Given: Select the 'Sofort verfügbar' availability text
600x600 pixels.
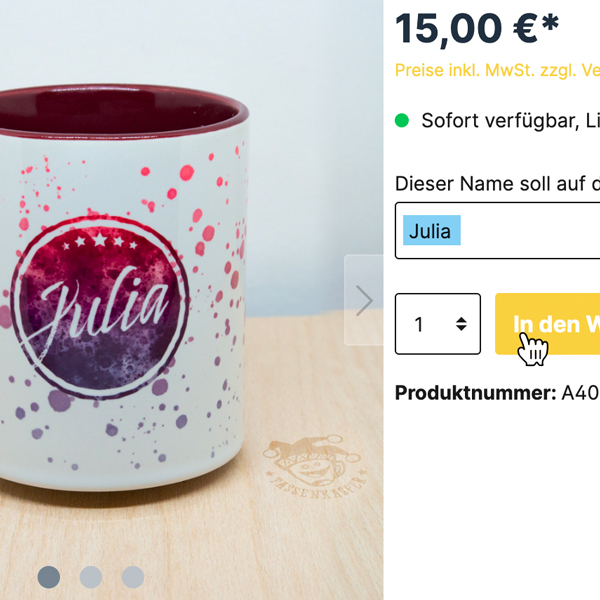Looking at the screenshot, I should pos(511,121).
